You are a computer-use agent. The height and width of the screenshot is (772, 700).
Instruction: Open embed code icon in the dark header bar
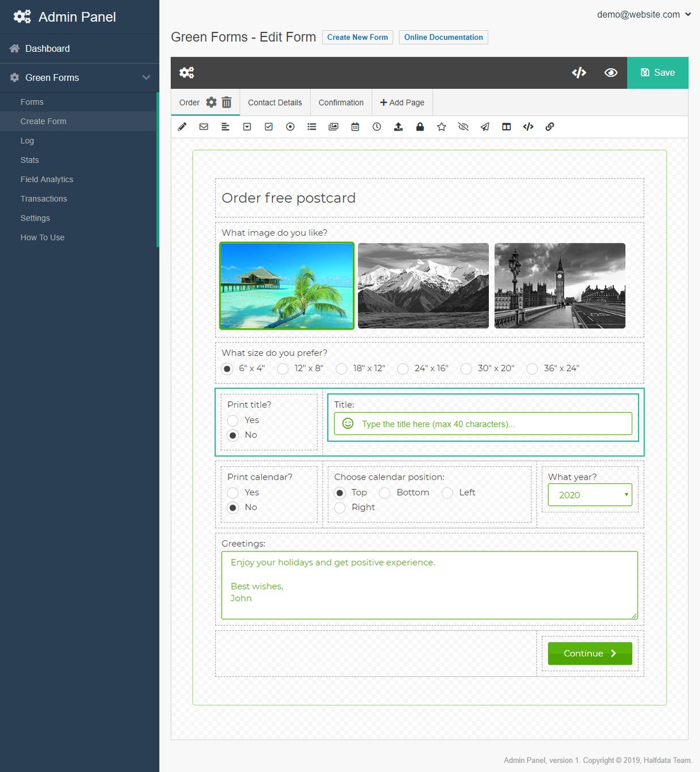(579, 73)
